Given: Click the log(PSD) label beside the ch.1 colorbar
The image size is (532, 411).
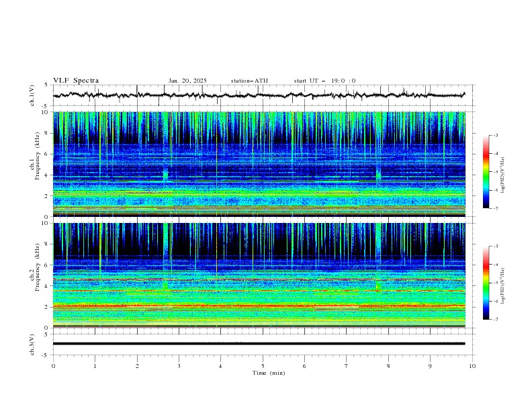Looking at the screenshot, I should pos(503,175).
